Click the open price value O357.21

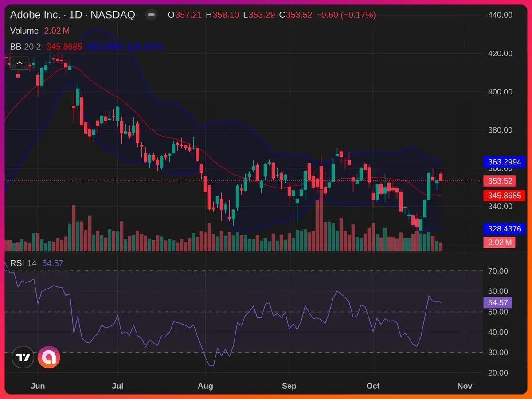[x=184, y=15]
